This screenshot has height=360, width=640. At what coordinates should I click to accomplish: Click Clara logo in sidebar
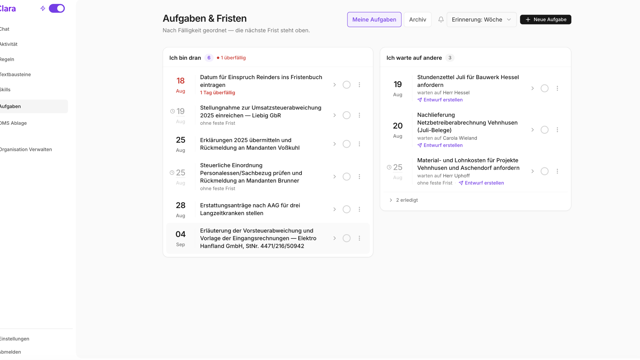[8, 9]
